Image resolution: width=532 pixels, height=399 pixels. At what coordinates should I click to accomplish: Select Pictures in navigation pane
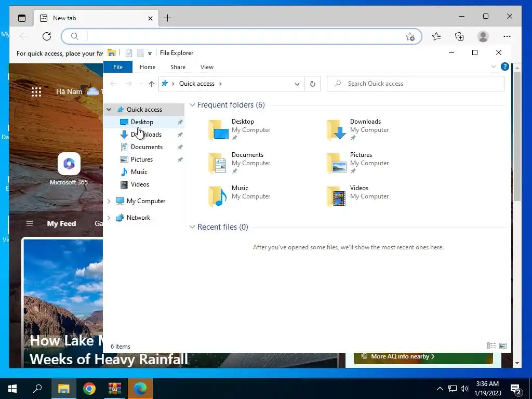142,159
